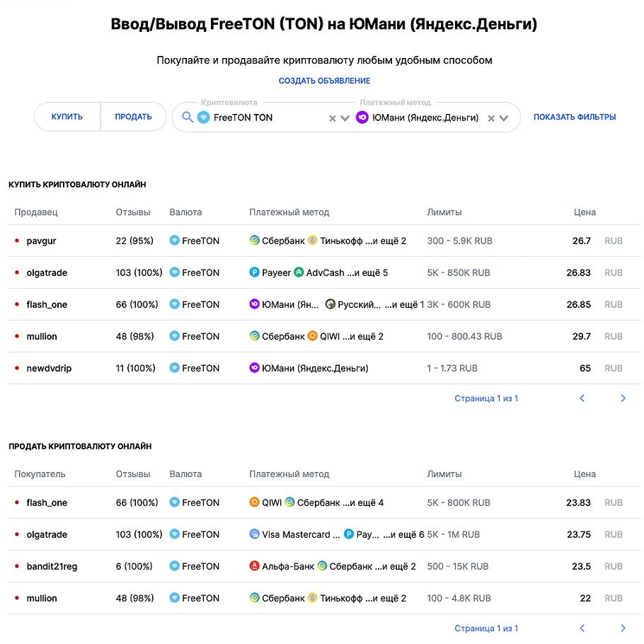Screen dimensions: 644x644
Task: Go to next page in buy listings
Action: (623, 398)
